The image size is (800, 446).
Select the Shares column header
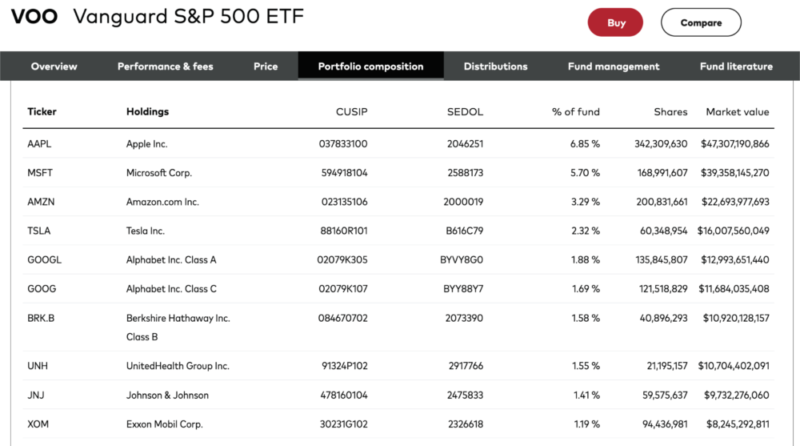(x=670, y=112)
